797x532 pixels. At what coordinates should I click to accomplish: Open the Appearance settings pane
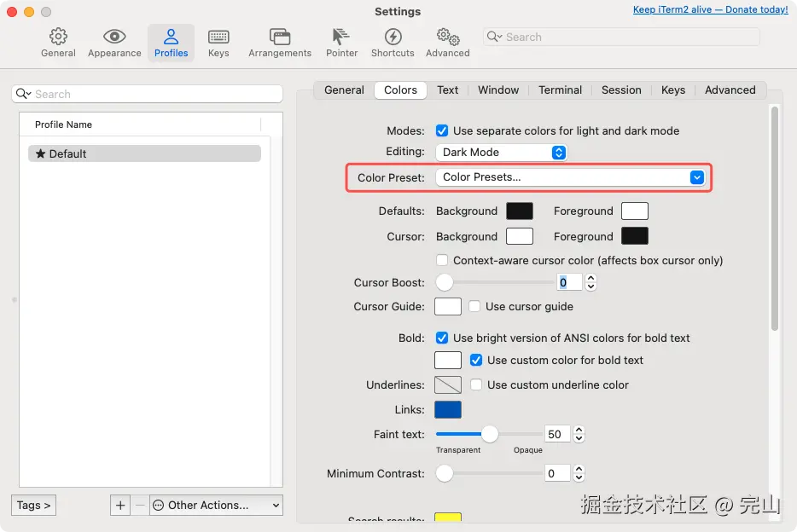(x=114, y=43)
